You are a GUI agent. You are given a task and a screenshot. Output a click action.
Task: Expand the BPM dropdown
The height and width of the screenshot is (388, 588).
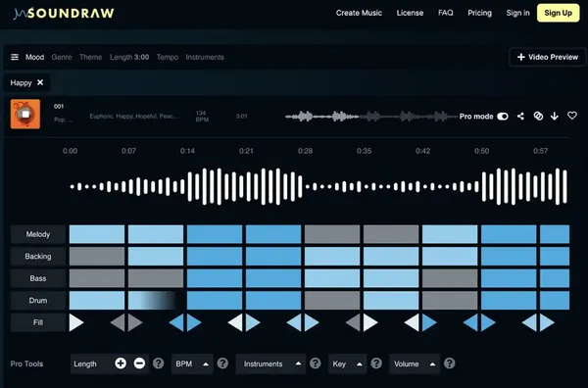pos(192,364)
